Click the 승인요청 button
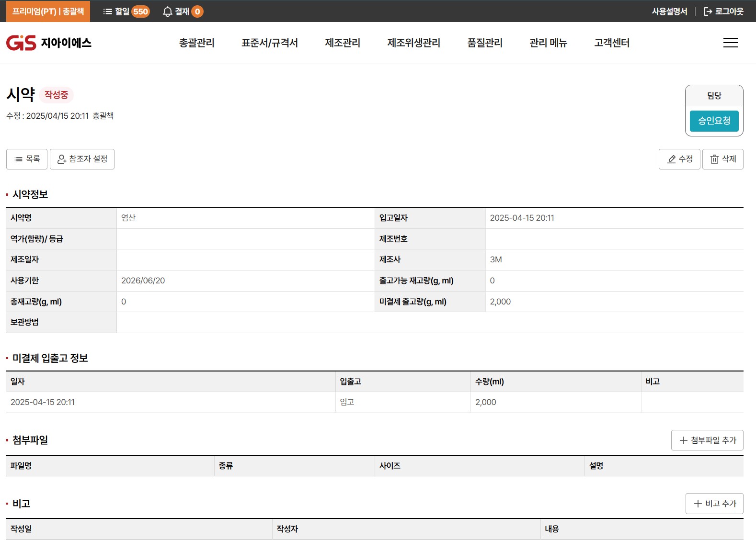This screenshot has height=551, width=756. [714, 121]
